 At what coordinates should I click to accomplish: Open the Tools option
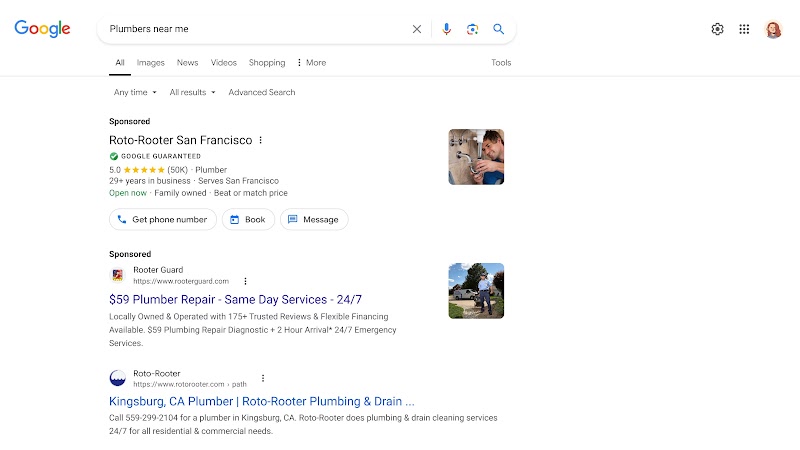(x=501, y=62)
